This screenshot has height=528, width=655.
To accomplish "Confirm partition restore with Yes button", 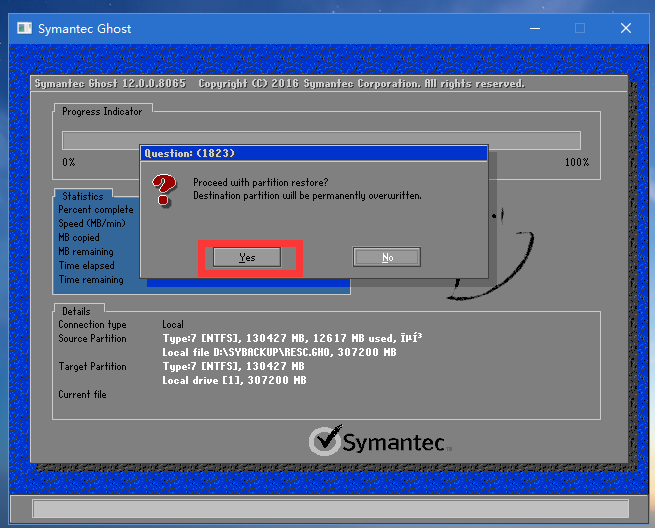I will 247,257.
